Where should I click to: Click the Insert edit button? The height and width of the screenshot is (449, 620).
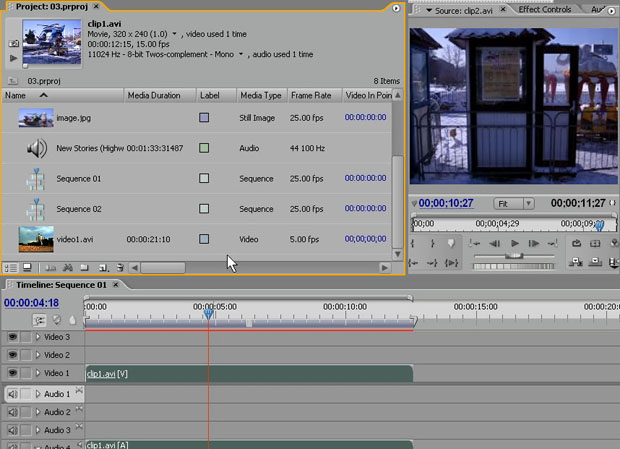tap(576, 262)
